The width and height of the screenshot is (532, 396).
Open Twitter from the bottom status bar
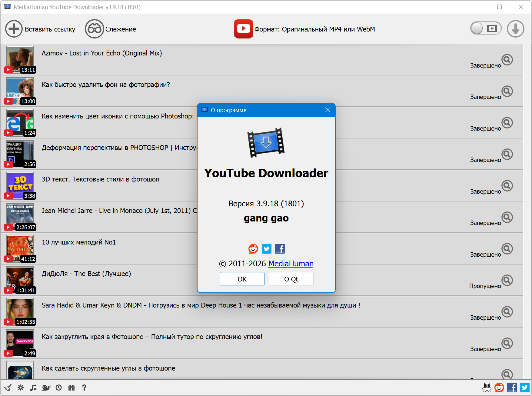pyautogui.click(x=525, y=388)
